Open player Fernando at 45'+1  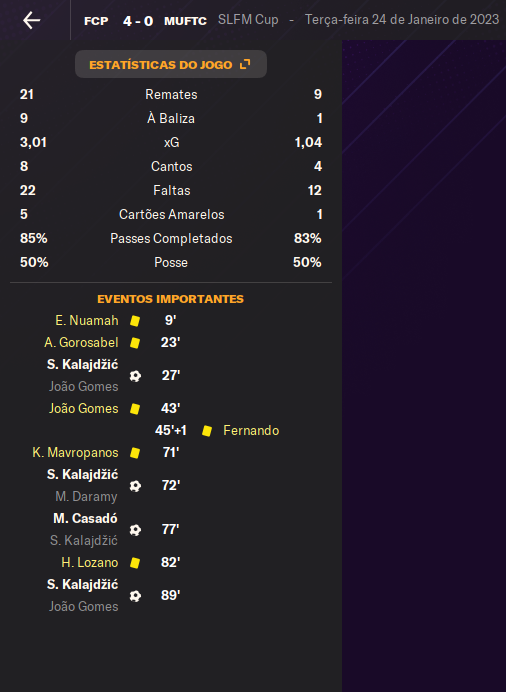pyautogui.click(x=251, y=430)
